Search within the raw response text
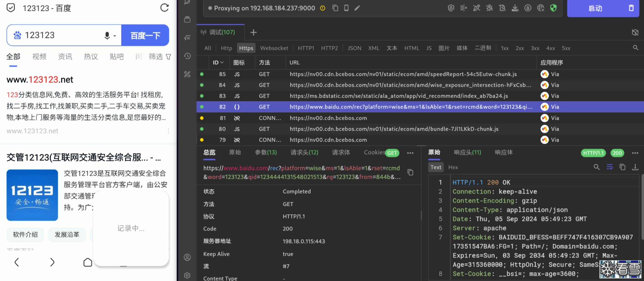The image size is (644, 281). pyautogui.click(x=597, y=167)
